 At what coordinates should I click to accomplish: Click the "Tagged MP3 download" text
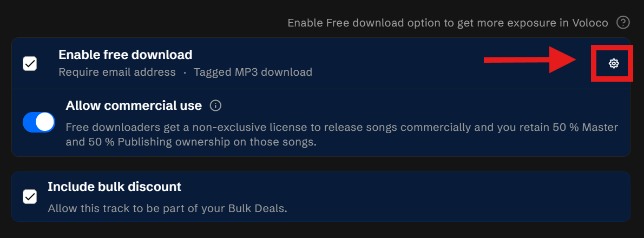coord(253,72)
